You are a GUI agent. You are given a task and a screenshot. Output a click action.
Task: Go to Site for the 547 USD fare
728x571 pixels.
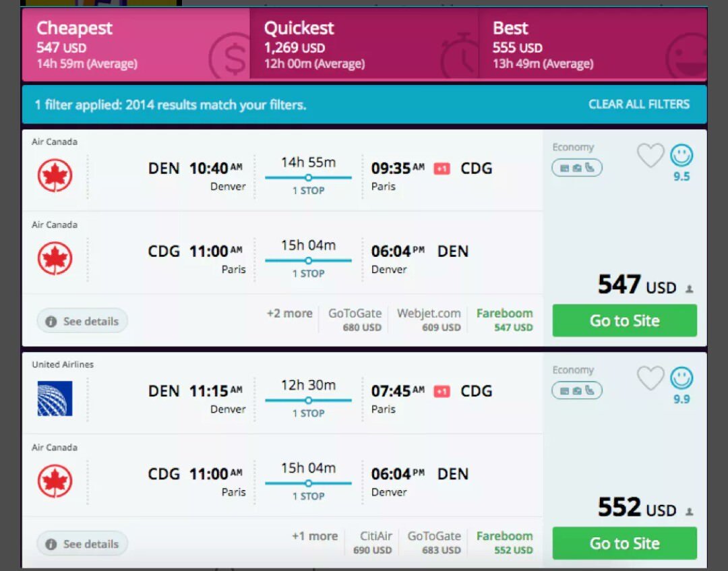coord(624,320)
